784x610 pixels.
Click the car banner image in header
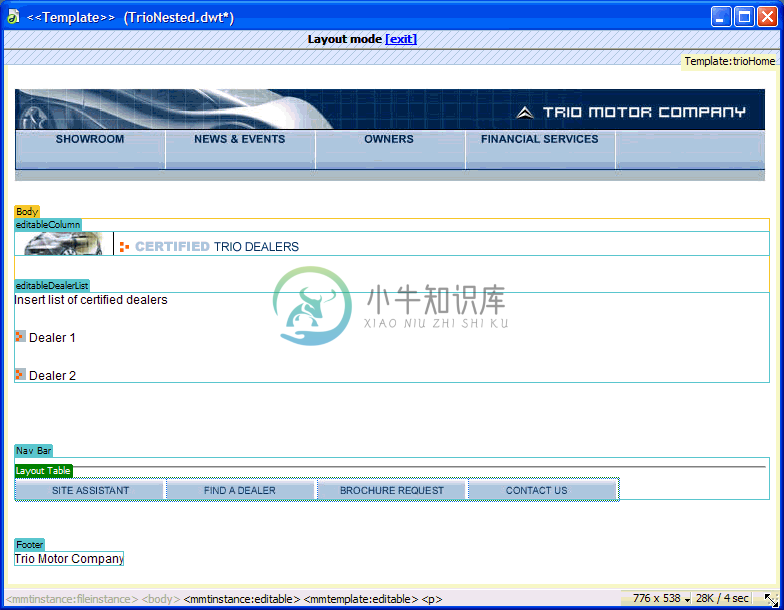[175, 109]
